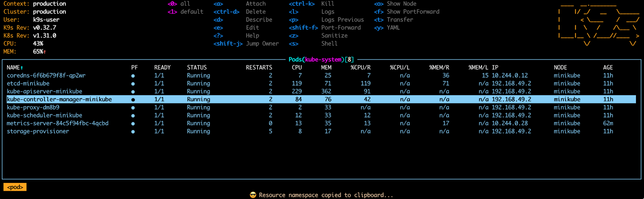This screenshot has width=644, height=199.
Task: Click port-forward dot for etcd-minikube
Action: click(x=133, y=84)
